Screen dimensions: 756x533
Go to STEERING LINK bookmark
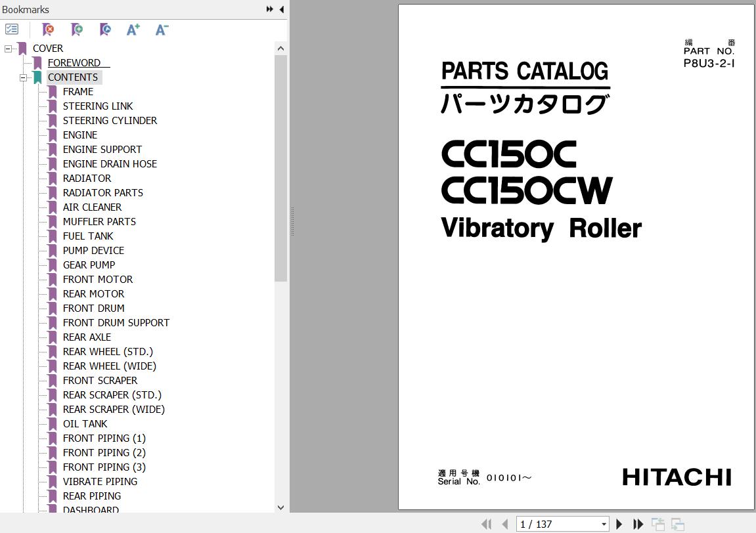(x=98, y=106)
